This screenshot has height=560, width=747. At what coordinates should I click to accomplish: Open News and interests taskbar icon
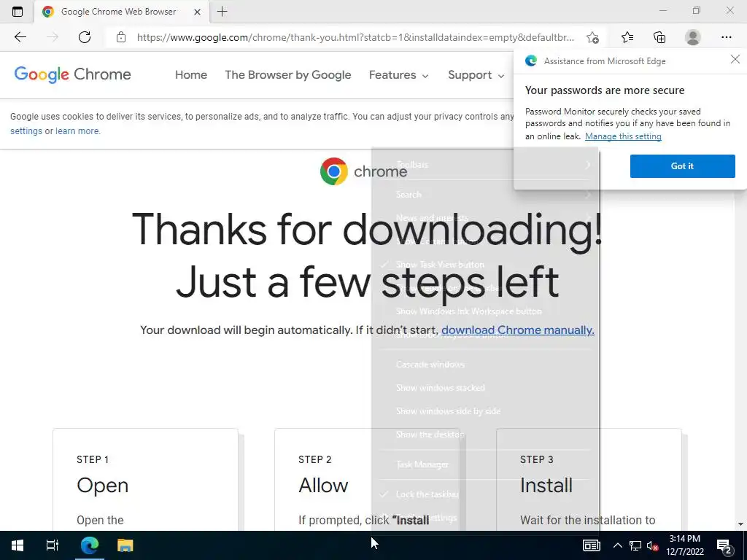591,545
